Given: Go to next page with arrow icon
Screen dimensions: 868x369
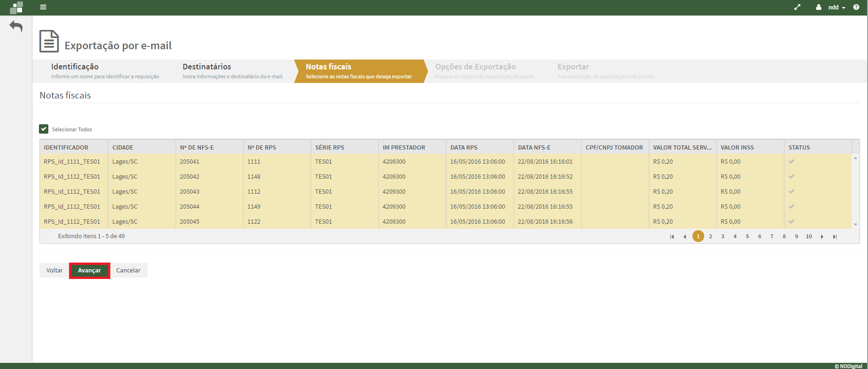Looking at the screenshot, I should (x=822, y=237).
